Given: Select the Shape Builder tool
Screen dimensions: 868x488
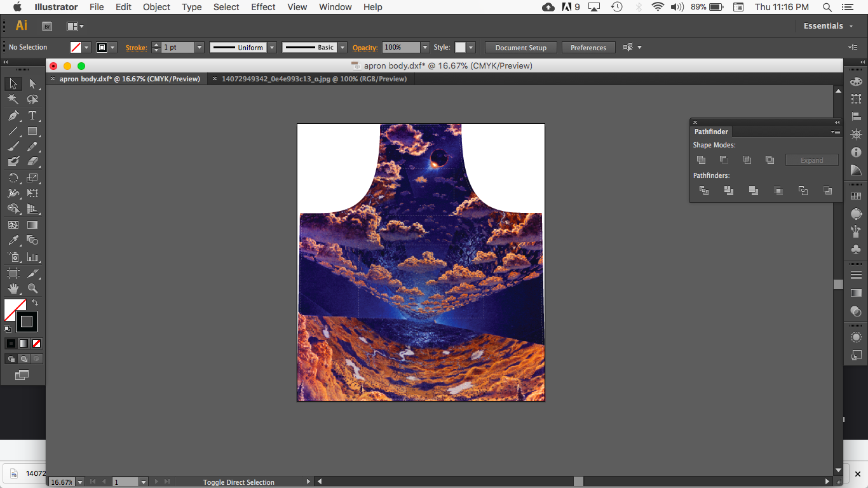Looking at the screenshot, I should coord(13,209).
